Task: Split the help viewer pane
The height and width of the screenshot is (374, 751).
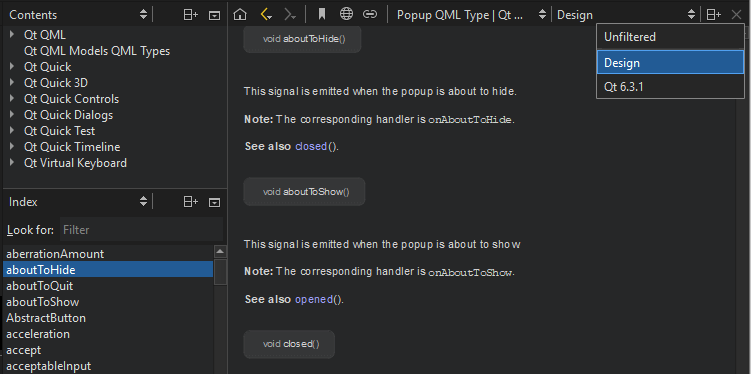Action: click(x=714, y=15)
